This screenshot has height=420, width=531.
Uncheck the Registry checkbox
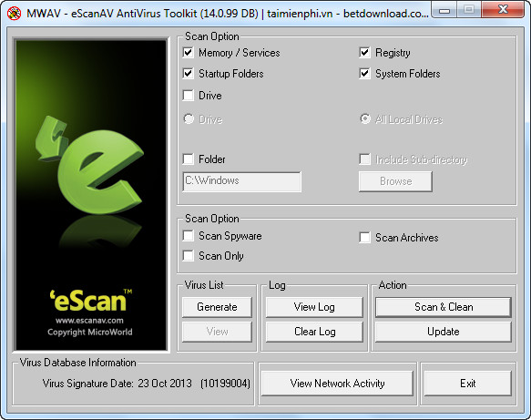point(364,53)
